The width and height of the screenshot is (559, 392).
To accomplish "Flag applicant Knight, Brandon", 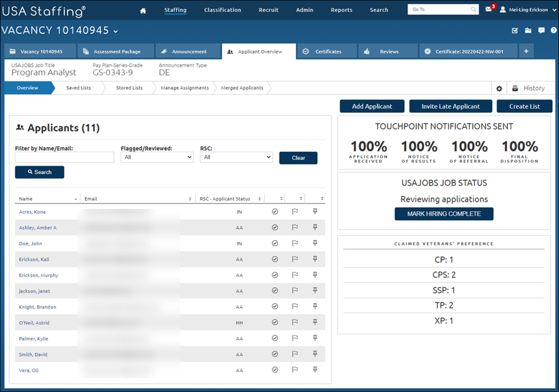I will click(295, 306).
